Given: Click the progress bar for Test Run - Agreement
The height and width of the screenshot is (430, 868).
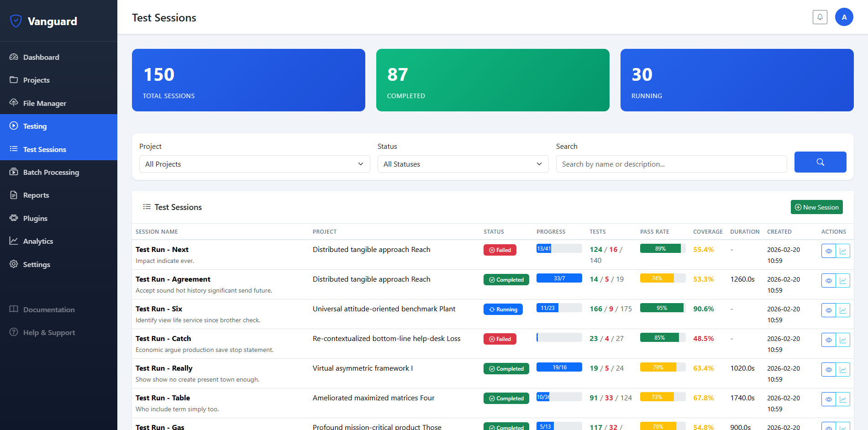Looking at the screenshot, I should point(559,278).
